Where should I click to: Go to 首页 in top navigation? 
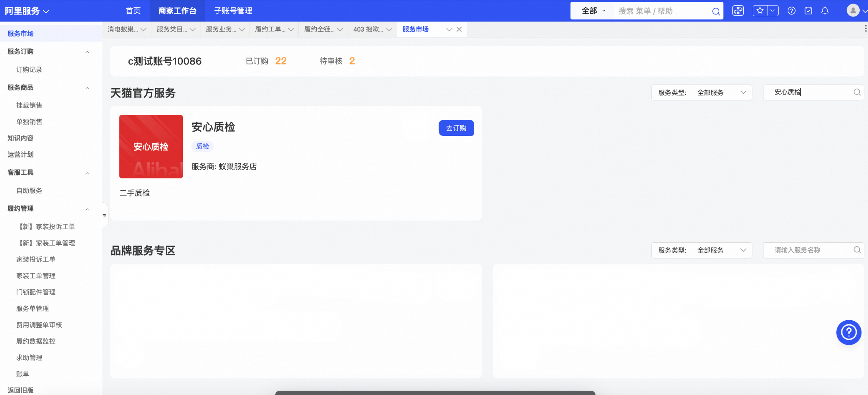point(133,11)
